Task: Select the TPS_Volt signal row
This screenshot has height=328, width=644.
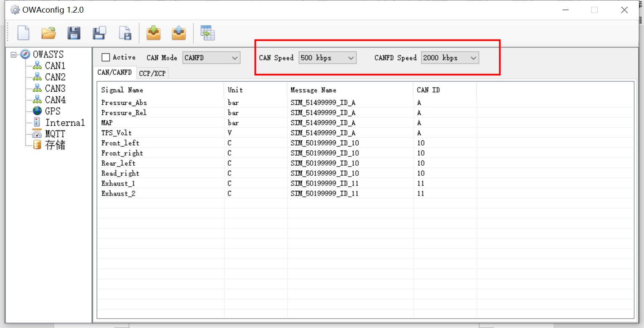Action: tap(365, 133)
